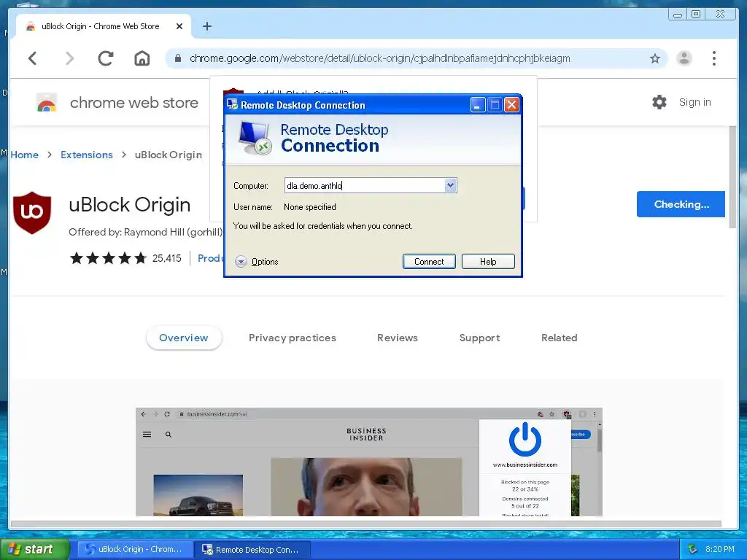The image size is (747, 560).
Task: Open Extensions breadcrumb link
Action: click(87, 155)
